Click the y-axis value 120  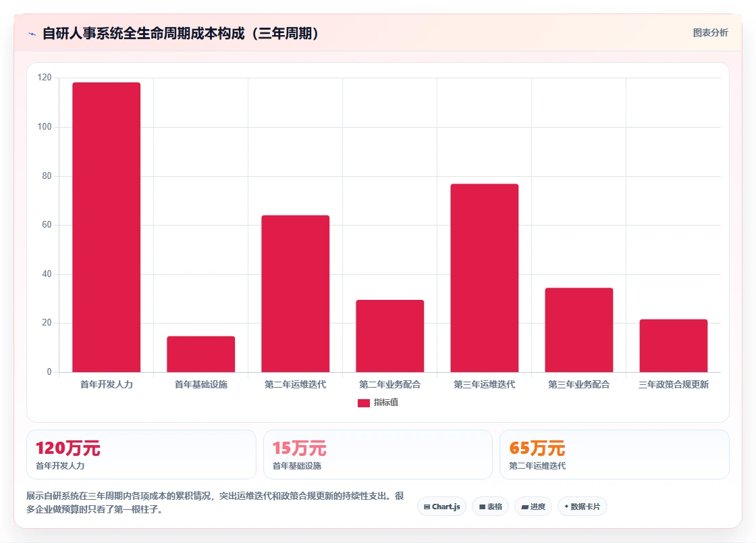coord(45,78)
